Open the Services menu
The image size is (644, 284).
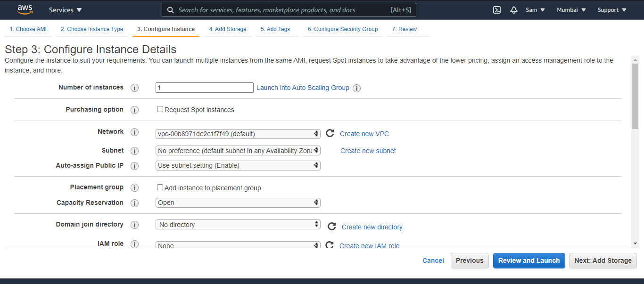click(x=65, y=9)
